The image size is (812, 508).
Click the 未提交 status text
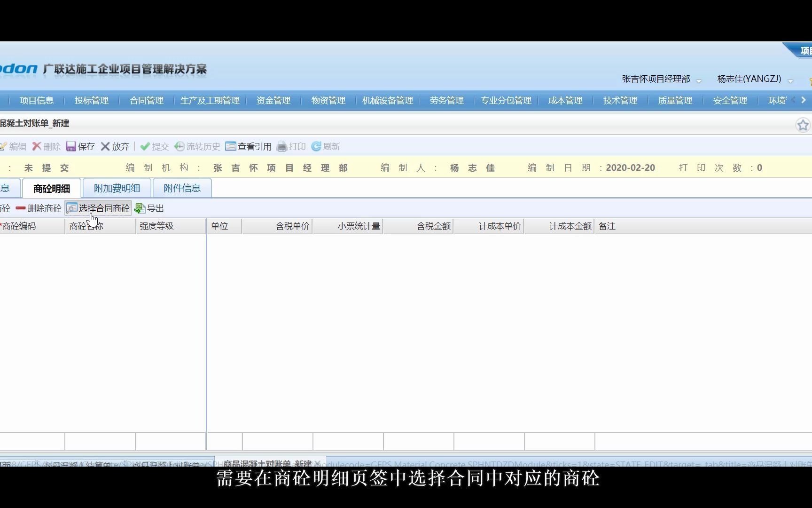47,168
